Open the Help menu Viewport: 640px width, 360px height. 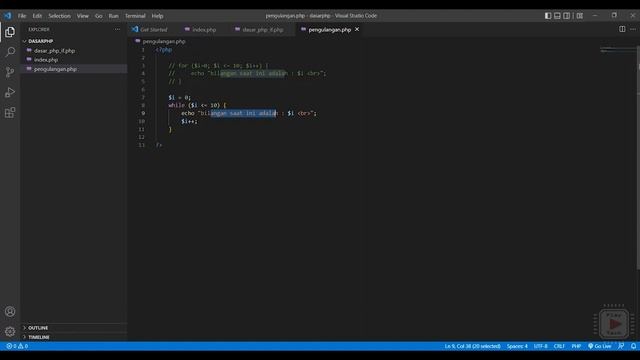157,16
